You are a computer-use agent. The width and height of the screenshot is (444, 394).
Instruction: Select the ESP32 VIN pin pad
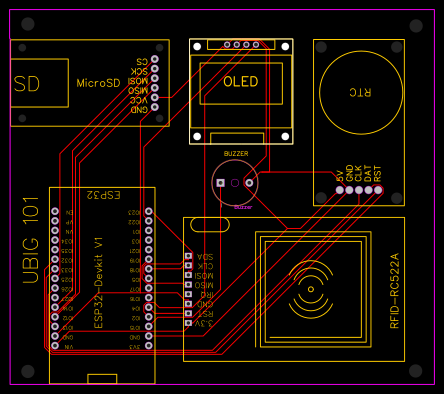(x=55, y=346)
